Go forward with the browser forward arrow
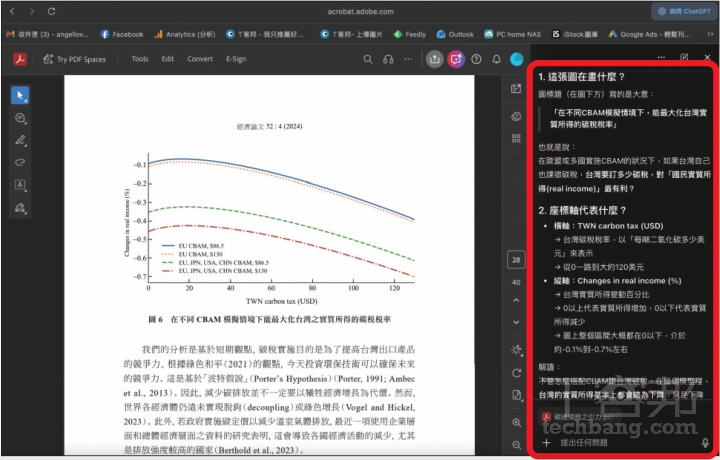The width and height of the screenshot is (720, 460). click(x=32, y=11)
